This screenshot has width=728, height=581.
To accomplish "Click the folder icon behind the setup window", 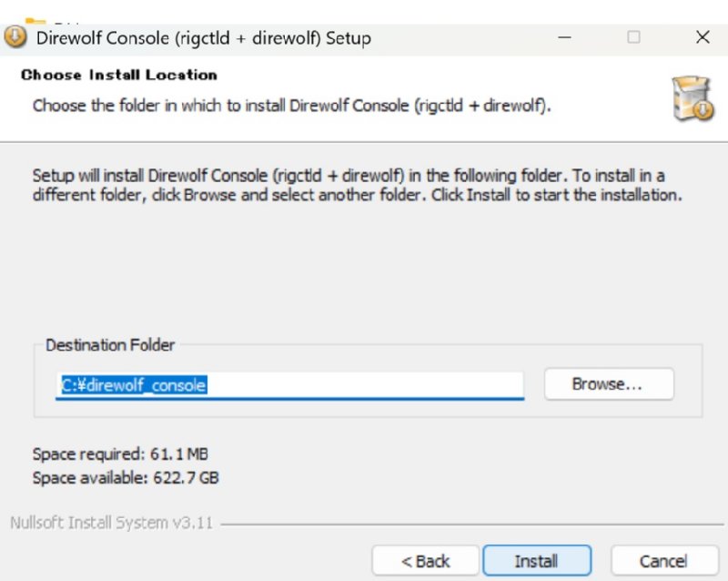I will [x=35, y=20].
